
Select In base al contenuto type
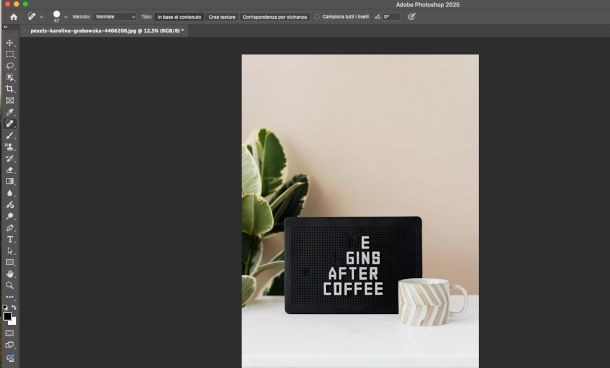click(179, 17)
